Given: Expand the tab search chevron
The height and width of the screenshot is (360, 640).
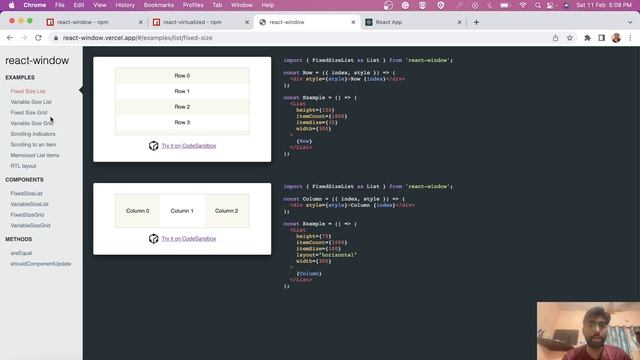Looking at the screenshot, I should tap(630, 22).
